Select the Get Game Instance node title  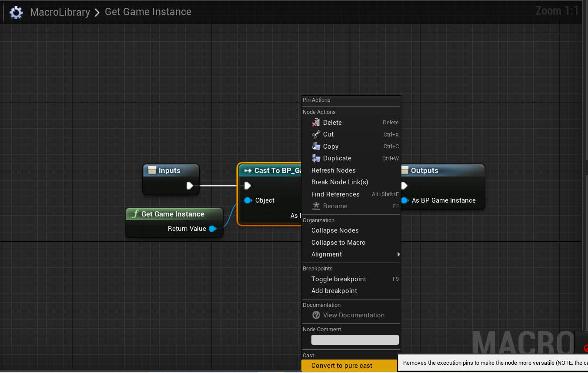[173, 214]
